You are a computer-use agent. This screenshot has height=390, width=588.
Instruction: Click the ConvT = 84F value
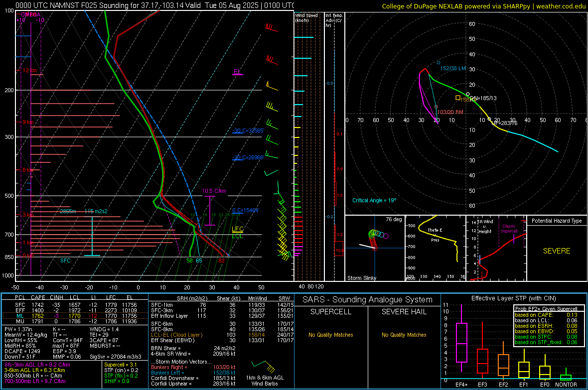click(x=68, y=340)
